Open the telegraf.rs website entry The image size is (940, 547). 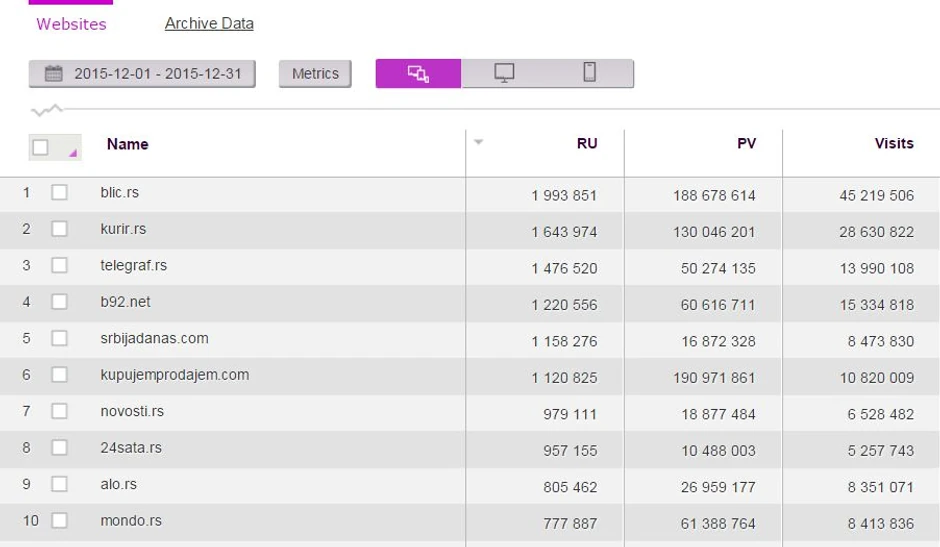pos(133,265)
